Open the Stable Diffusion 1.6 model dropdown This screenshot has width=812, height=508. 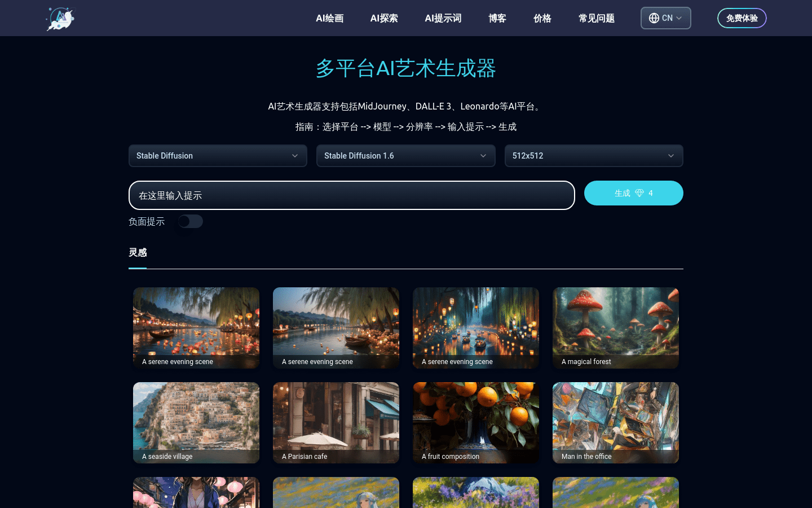[x=406, y=156]
